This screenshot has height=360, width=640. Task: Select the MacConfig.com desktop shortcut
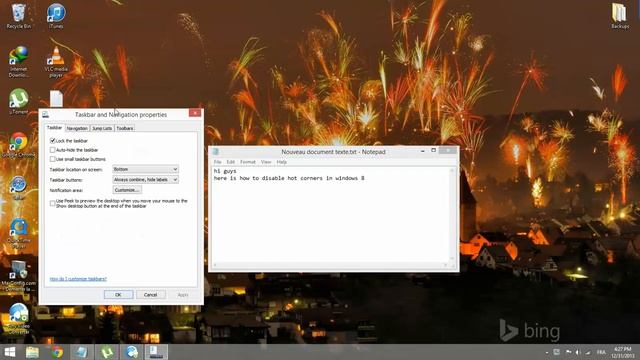click(18, 276)
